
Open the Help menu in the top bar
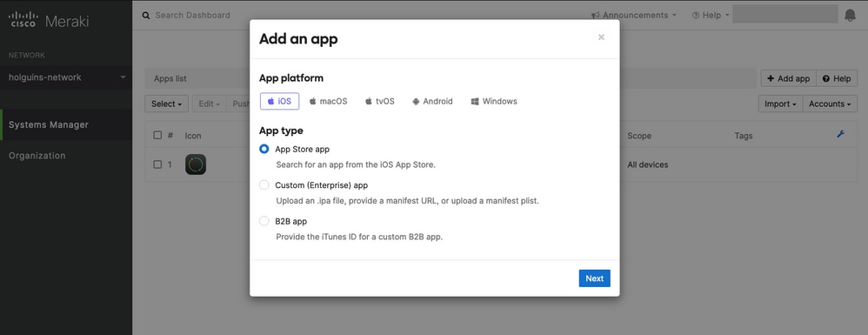(x=711, y=16)
